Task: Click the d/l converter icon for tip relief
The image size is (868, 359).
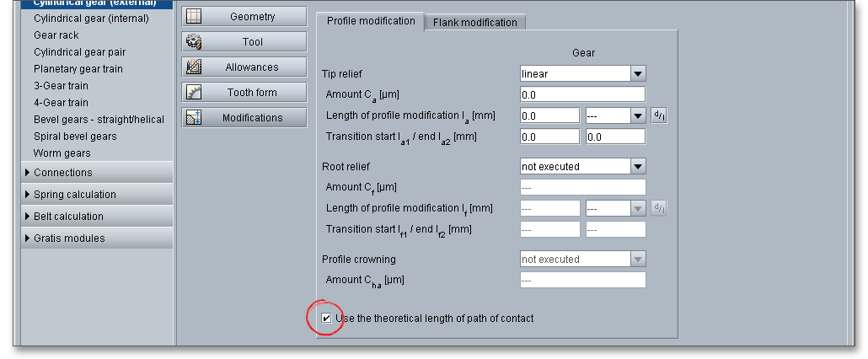Action: (x=660, y=115)
